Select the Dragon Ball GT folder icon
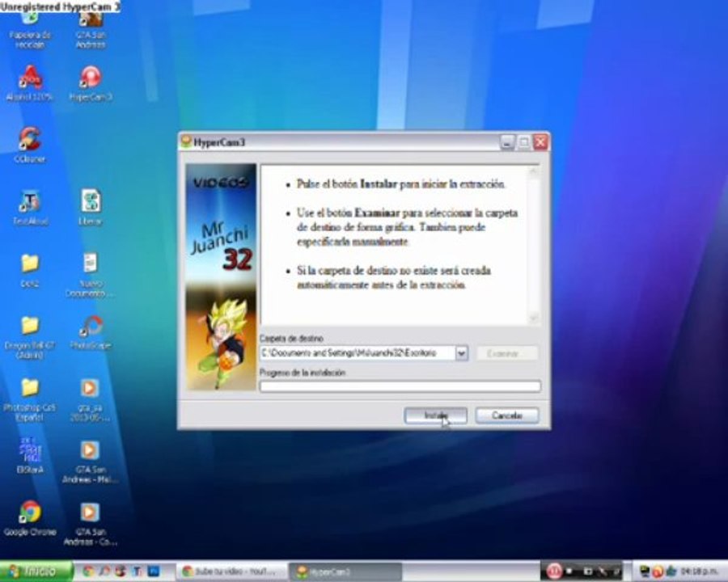 point(30,337)
